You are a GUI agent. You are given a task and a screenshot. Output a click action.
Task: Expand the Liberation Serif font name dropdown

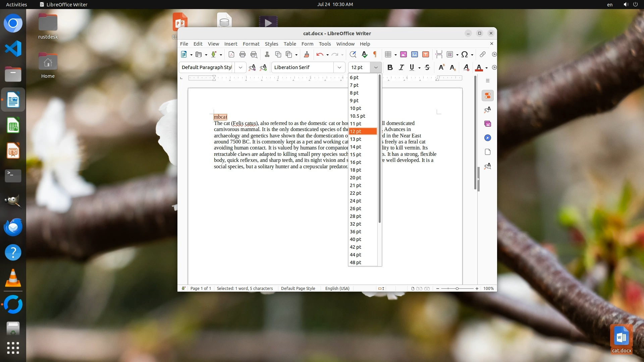(x=339, y=67)
